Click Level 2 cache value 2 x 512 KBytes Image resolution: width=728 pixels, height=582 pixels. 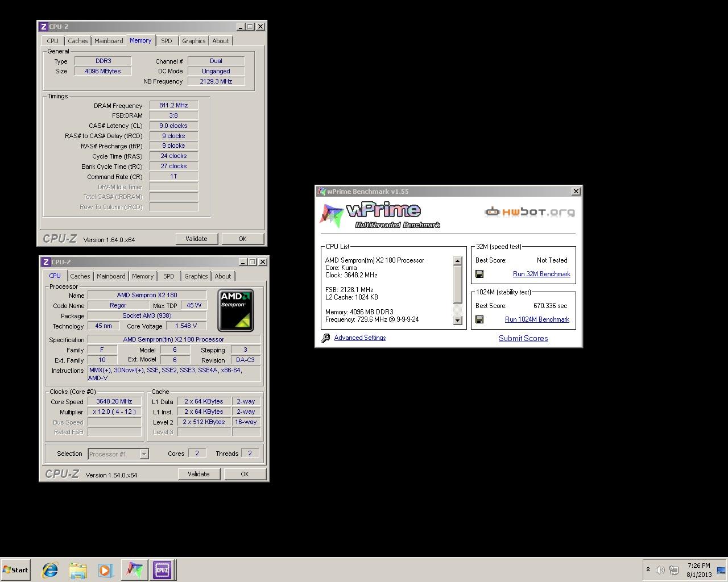(204, 422)
